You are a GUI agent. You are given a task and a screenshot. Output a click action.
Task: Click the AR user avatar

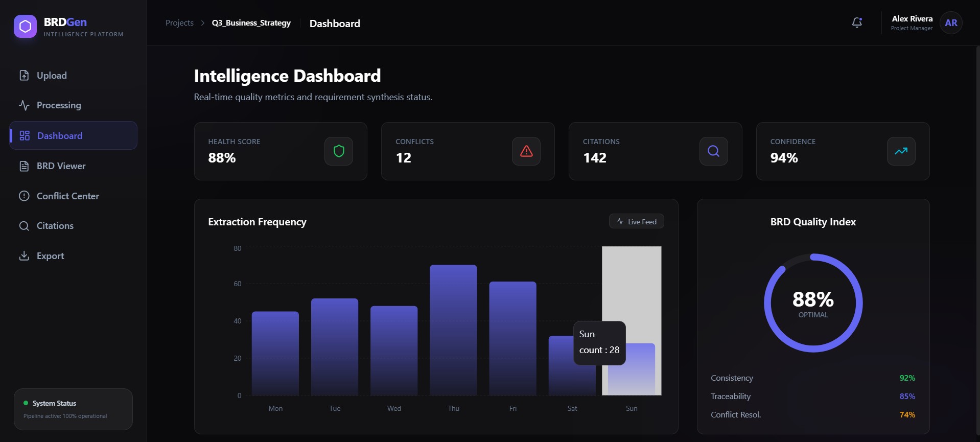(x=951, y=23)
